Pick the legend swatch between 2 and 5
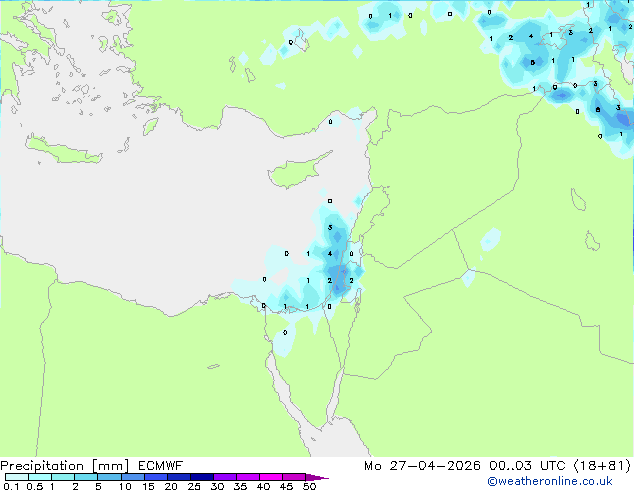The image size is (634, 490). pos(87,477)
